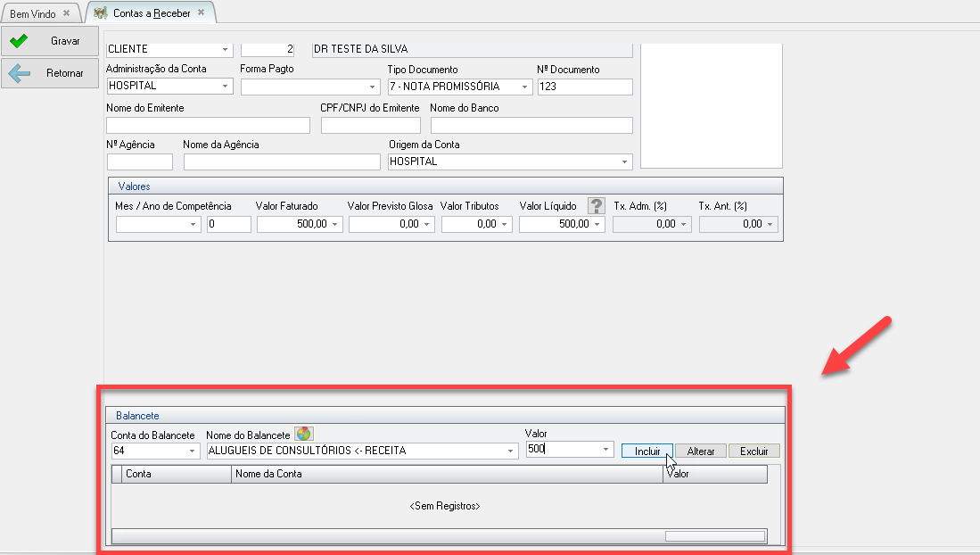Click the Nome da Conta column header
Viewport: 980px width, 555px height.
(x=446, y=475)
